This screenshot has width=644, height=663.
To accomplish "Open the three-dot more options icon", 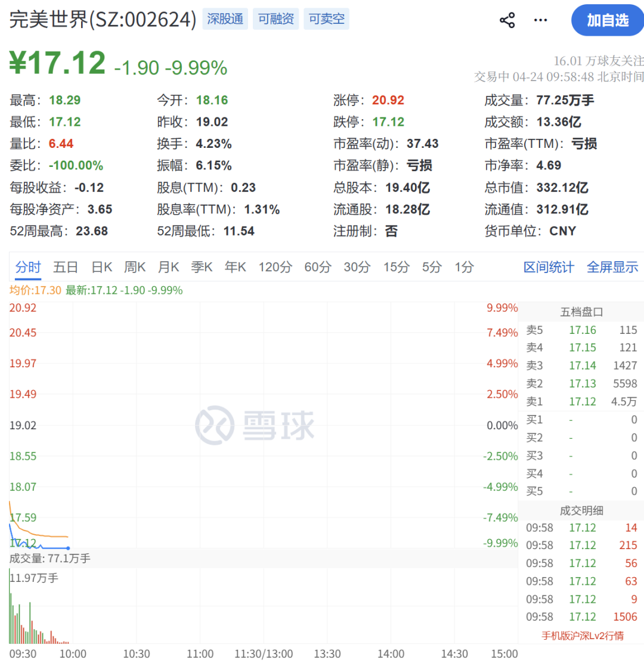I will pos(540,20).
